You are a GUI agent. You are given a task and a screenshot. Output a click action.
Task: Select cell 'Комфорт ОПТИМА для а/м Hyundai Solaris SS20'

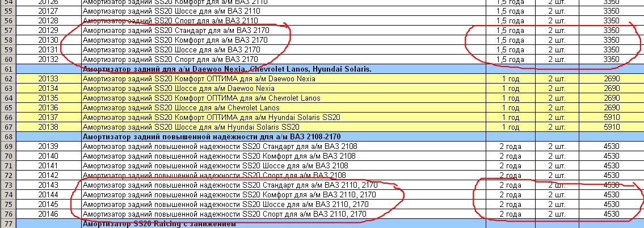point(283,117)
